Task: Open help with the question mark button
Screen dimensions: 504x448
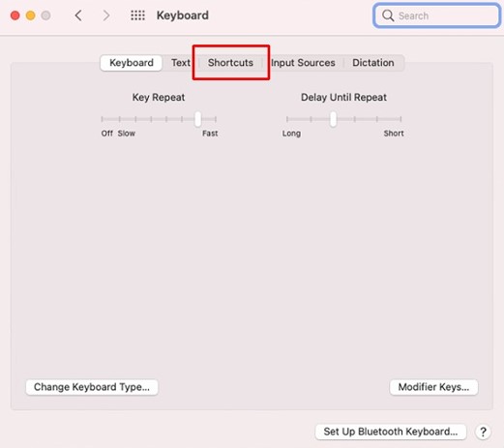Action: tap(483, 432)
